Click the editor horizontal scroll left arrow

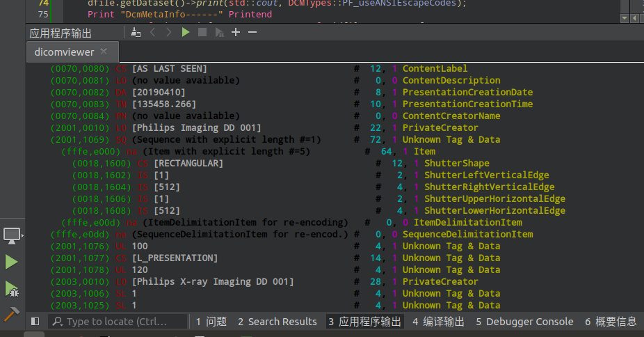(635, 18)
